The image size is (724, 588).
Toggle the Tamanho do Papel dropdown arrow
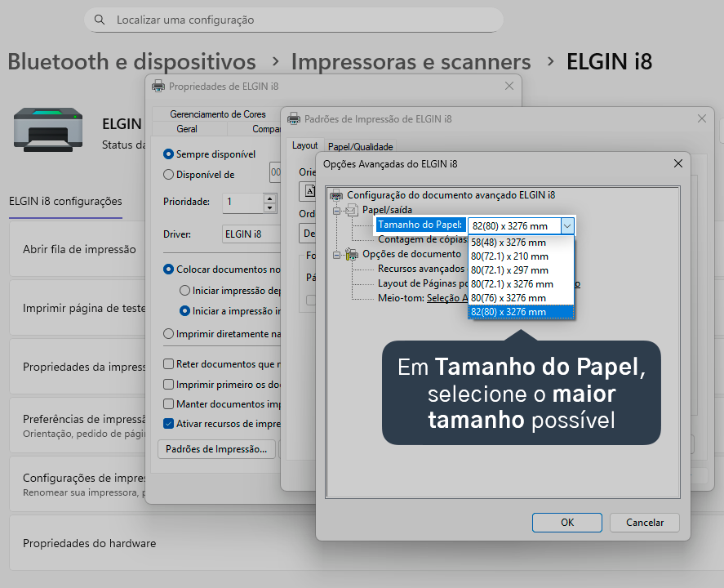[x=567, y=226]
